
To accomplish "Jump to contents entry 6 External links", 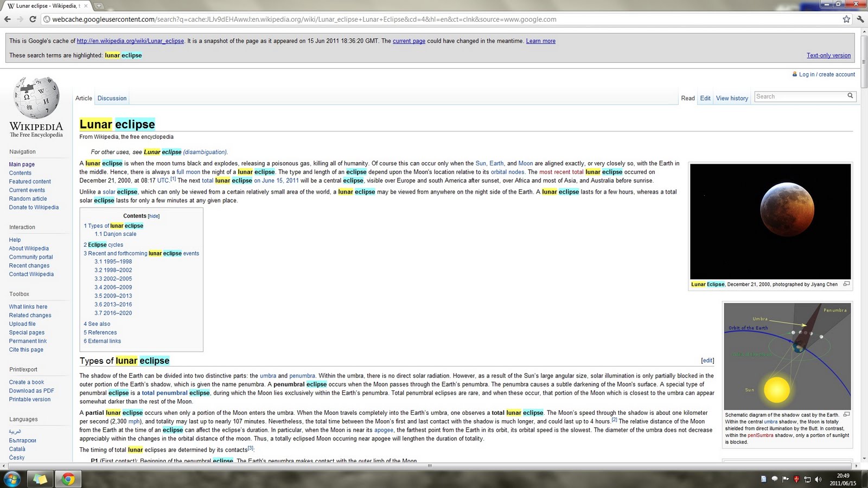I will tap(103, 341).
